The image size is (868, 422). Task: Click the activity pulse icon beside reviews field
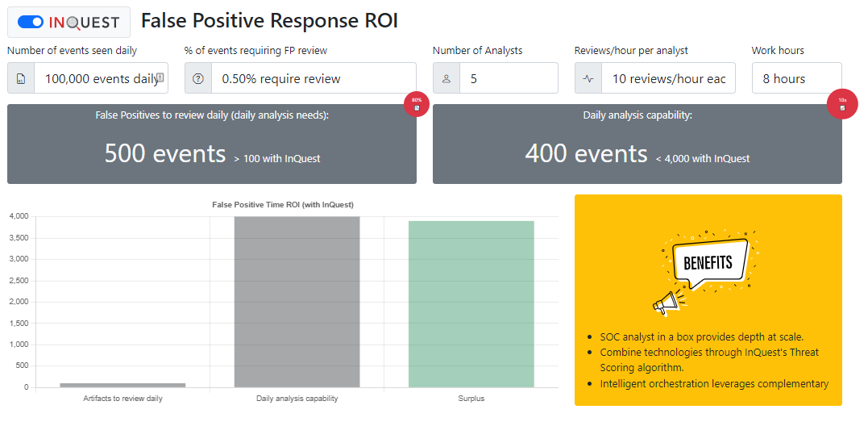(588, 78)
